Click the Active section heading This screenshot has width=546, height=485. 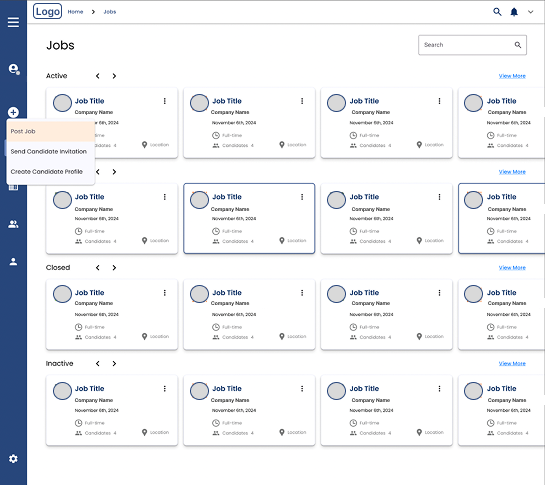click(56, 76)
